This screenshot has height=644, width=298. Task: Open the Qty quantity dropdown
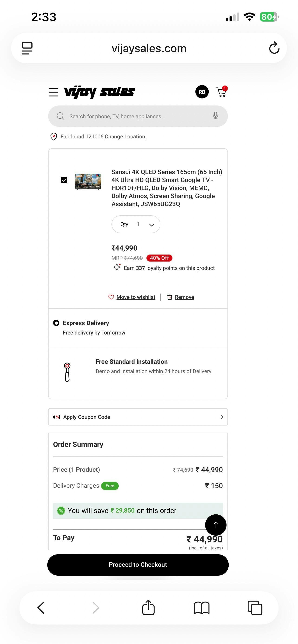[136, 224]
